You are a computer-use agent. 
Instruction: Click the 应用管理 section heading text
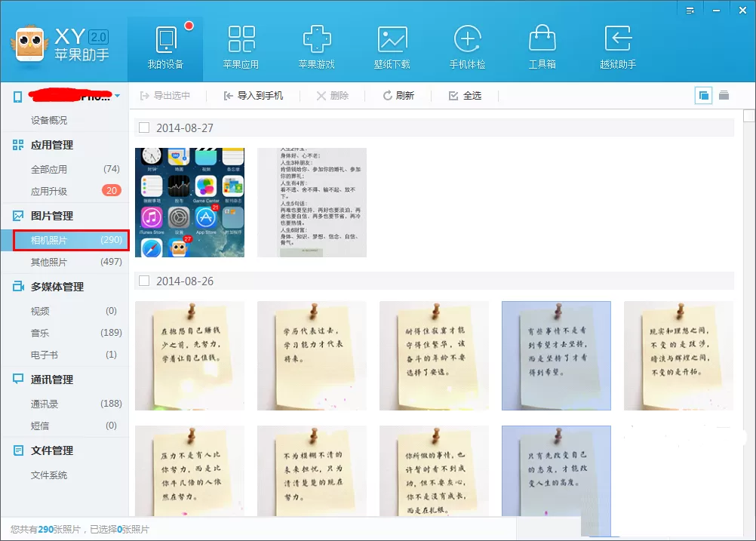(52, 145)
